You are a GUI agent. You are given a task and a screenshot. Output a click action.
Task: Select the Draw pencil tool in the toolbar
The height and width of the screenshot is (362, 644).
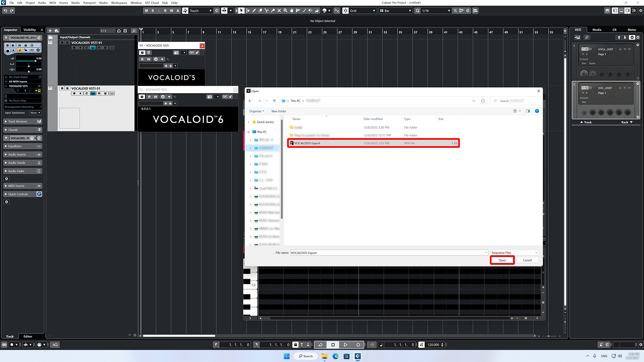coord(254,10)
